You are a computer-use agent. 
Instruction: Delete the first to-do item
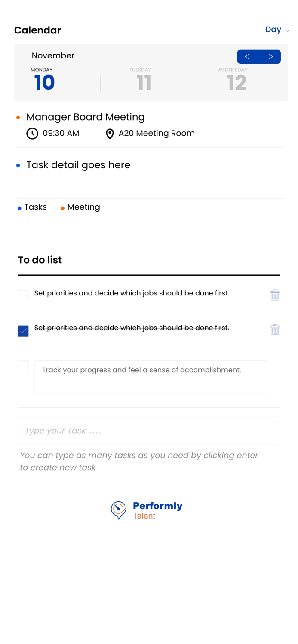click(275, 295)
